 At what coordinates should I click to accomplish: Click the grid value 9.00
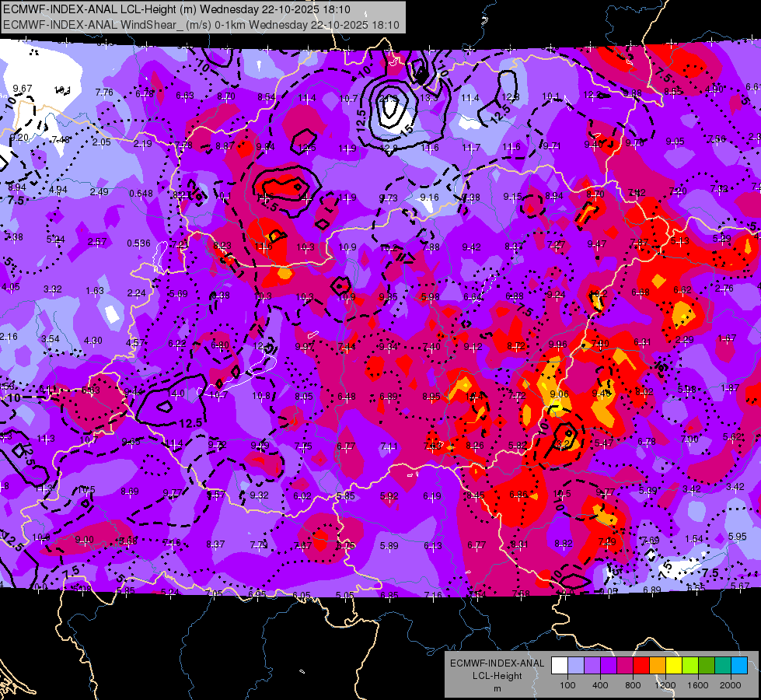pyautogui.click(x=85, y=540)
